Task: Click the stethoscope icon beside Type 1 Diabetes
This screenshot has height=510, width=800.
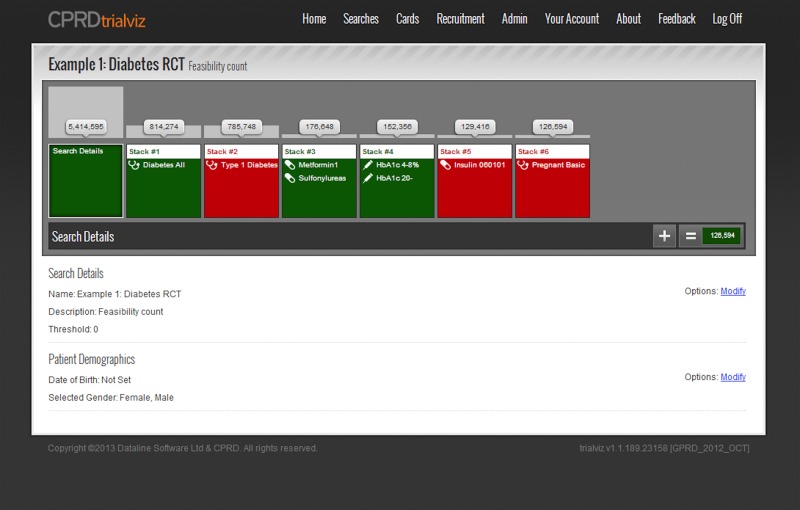Action: (x=212, y=165)
